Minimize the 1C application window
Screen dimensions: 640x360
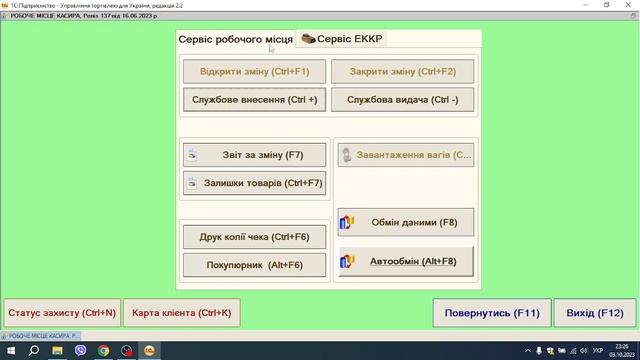[x=586, y=5]
